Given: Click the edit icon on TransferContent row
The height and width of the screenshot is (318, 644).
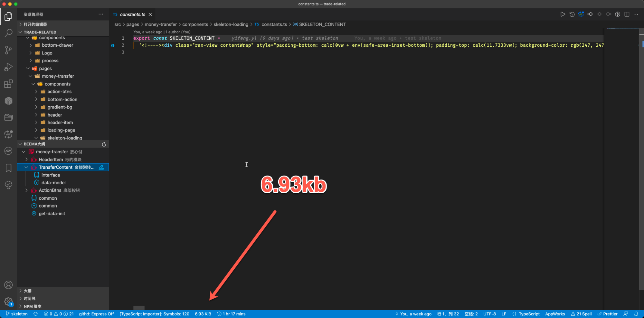Looking at the screenshot, I should [101, 167].
